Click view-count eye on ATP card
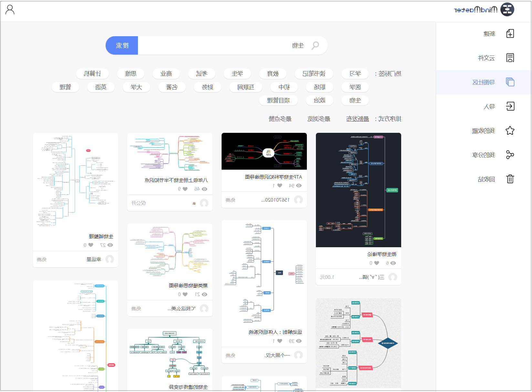Screen dimensions: 532x392 click(299, 185)
